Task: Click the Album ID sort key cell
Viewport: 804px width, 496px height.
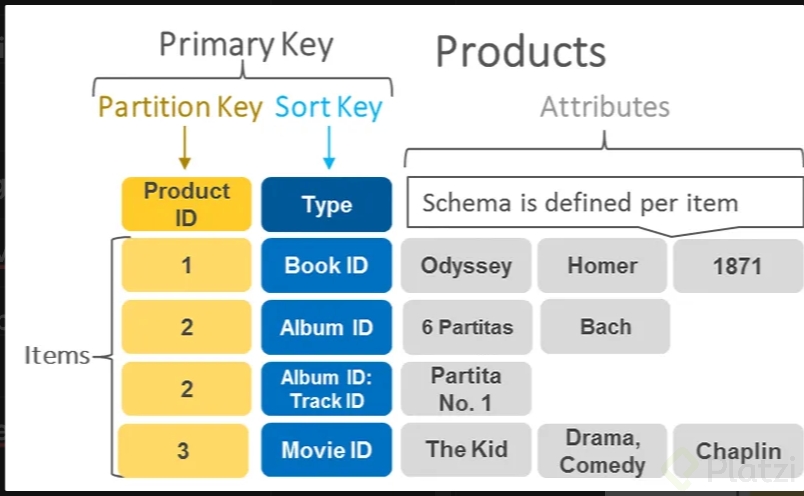Action: pyautogui.click(x=326, y=327)
